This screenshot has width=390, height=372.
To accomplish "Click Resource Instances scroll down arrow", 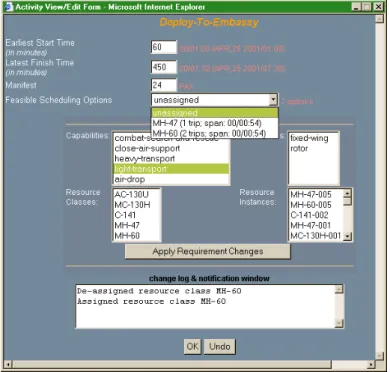I will 347,236.
